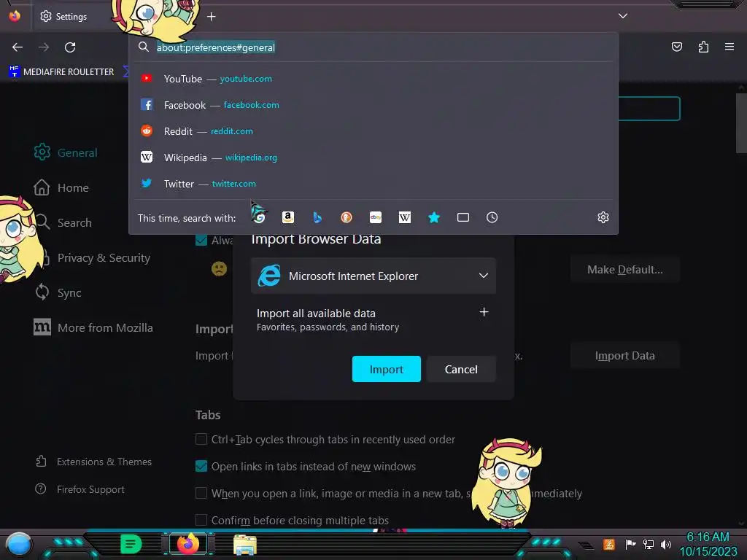Search this time with Bing
The height and width of the screenshot is (560, 747).
click(317, 217)
